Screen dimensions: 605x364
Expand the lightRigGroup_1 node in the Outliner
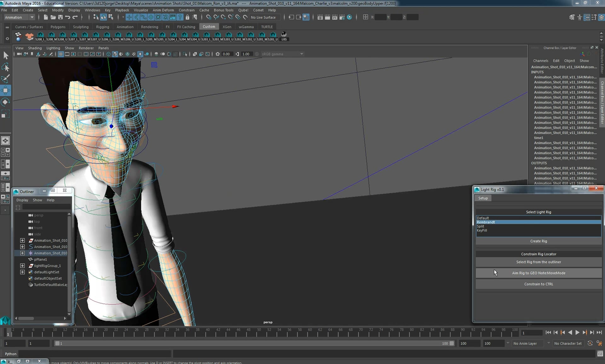(x=22, y=266)
